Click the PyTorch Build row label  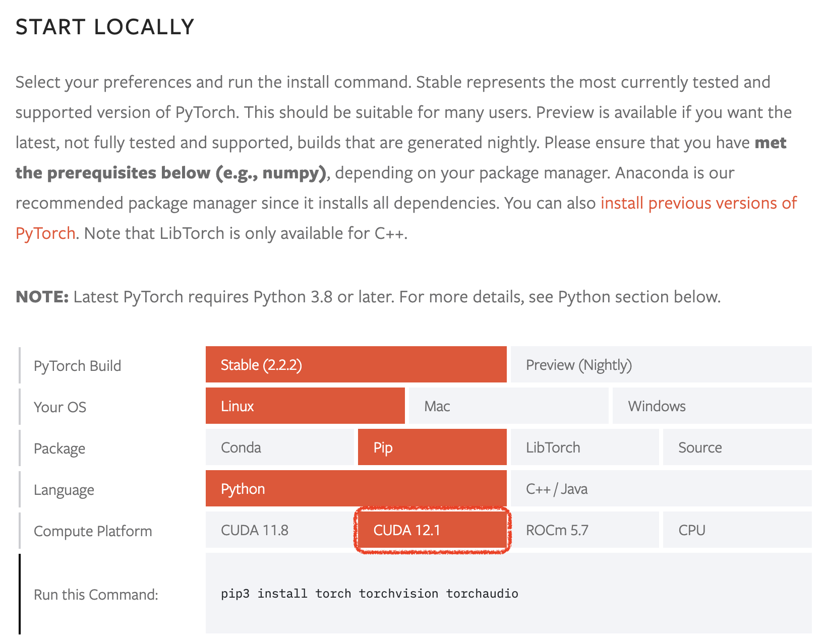point(77,365)
